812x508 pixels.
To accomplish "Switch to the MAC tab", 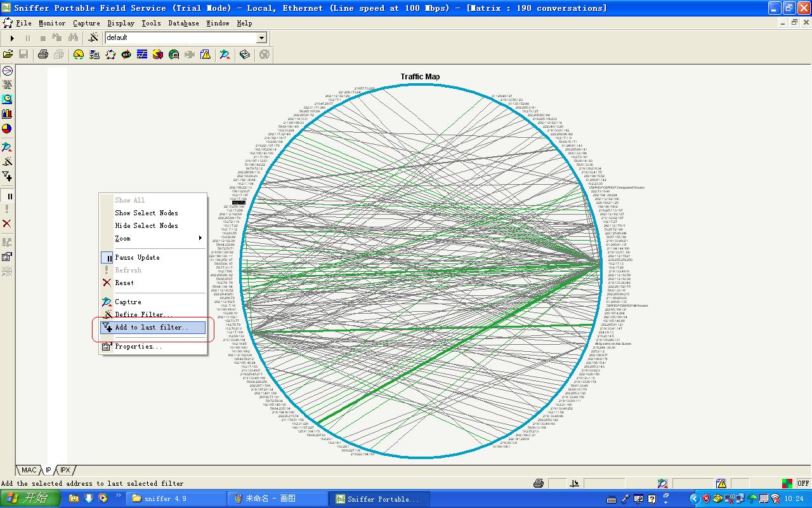I will click(x=29, y=471).
